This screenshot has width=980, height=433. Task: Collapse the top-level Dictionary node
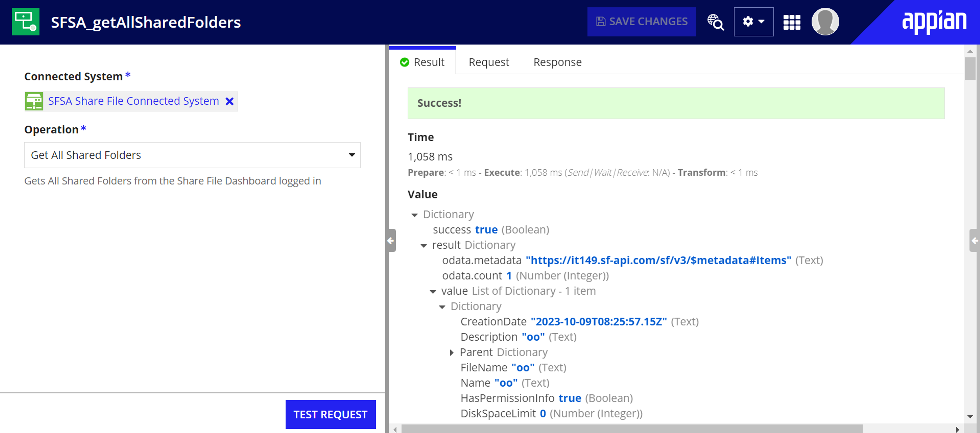pos(414,215)
